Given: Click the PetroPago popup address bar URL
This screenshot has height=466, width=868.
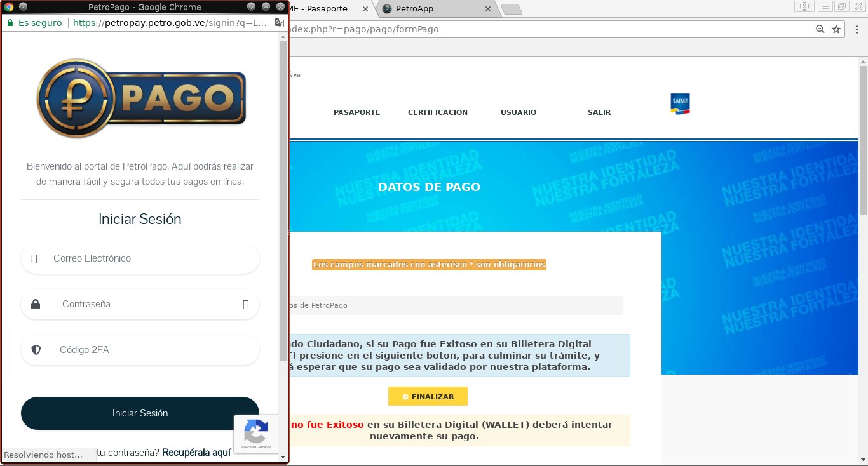Looking at the screenshot, I should click(170, 23).
